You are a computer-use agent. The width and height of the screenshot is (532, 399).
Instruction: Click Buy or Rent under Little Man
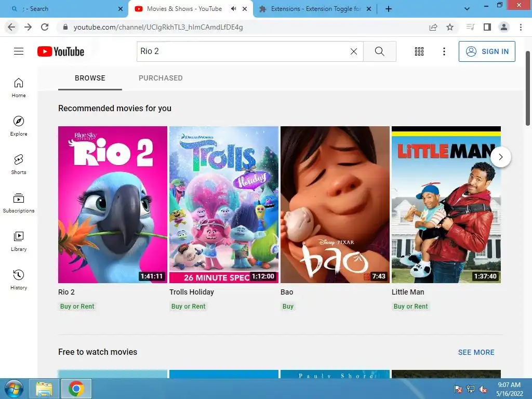[x=410, y=307]
